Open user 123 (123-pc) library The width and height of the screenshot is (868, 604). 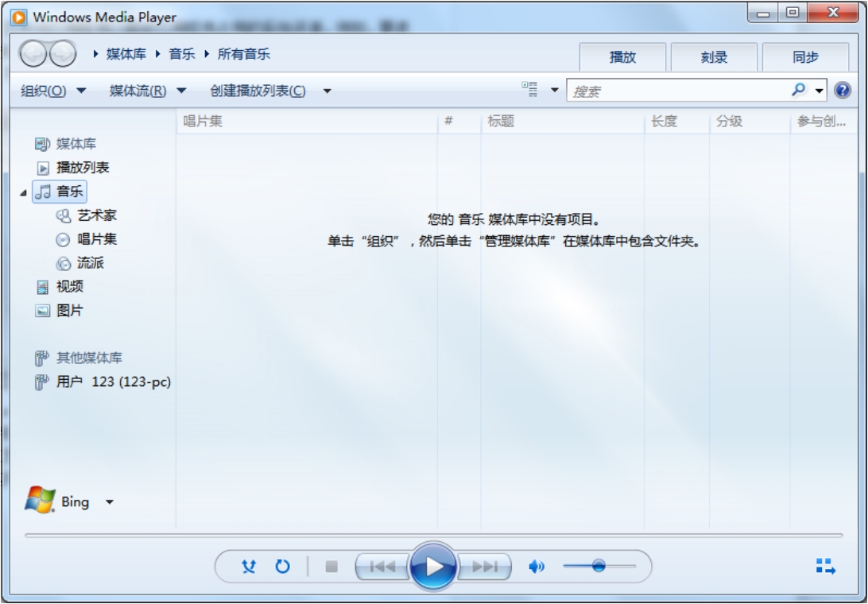point(103,382)
